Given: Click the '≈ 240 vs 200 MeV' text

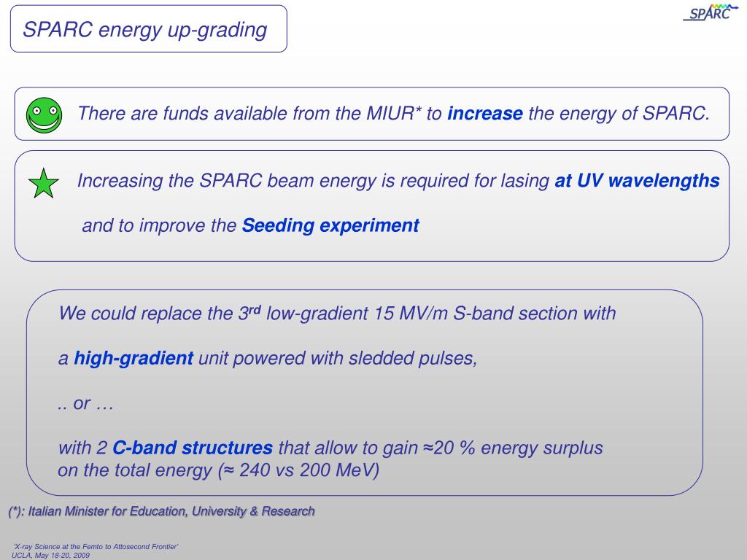Looking at the screenshot, I should point(300,470).
